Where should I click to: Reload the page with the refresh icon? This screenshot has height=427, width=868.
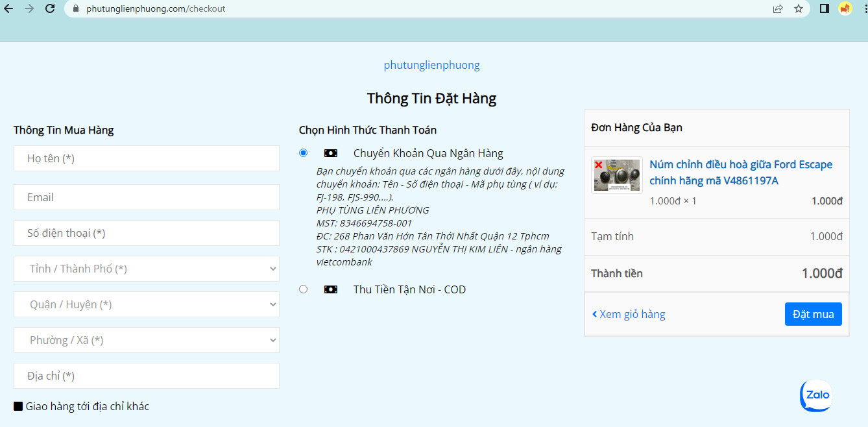(50, 8)
